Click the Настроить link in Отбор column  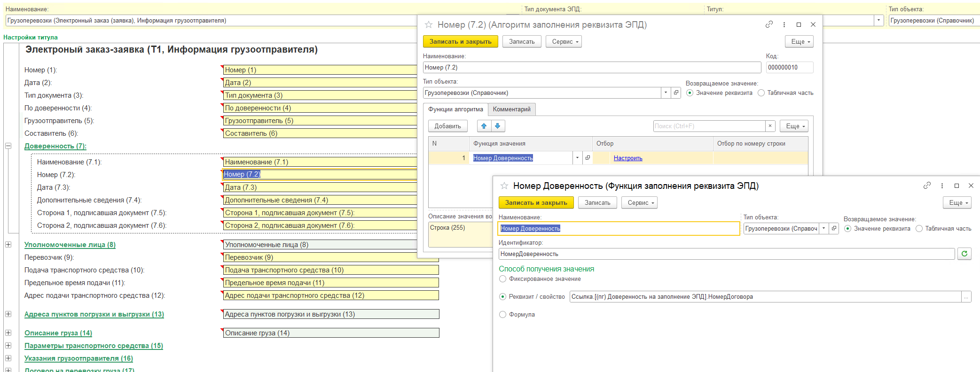pyautogui.click(x=628, y=158)
